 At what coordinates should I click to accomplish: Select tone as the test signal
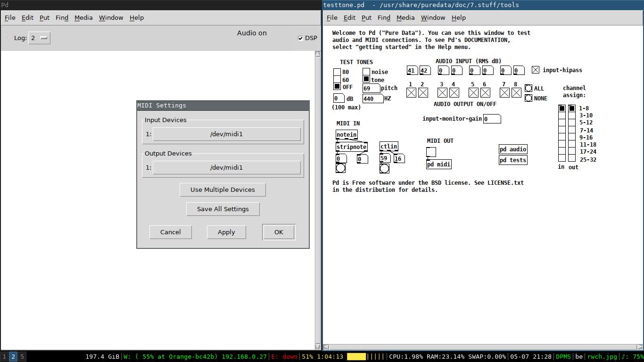pyautogui.click(x=366, y=79)
